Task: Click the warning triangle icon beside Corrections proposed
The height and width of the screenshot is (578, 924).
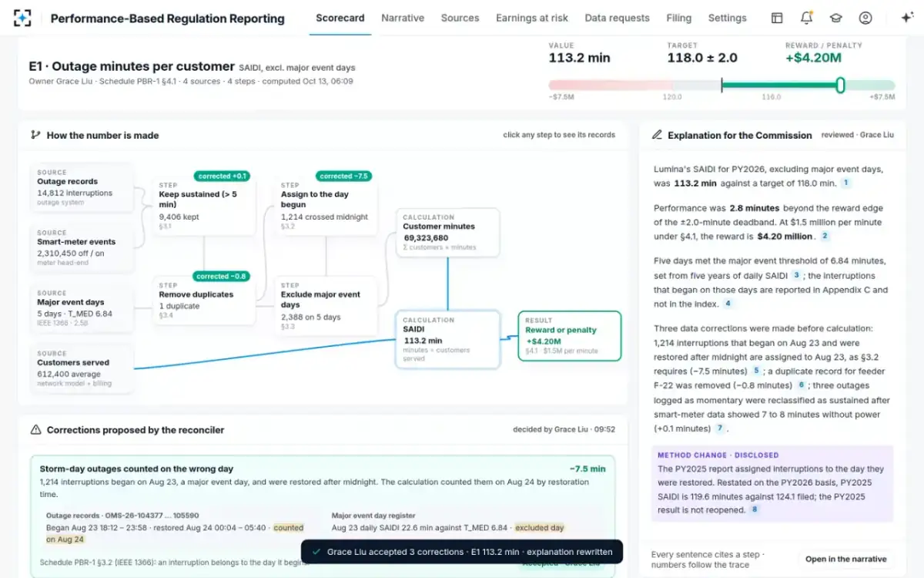Action: [35, 429]
